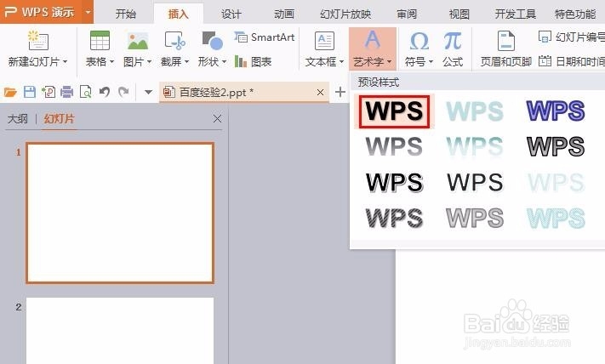Select the thin black WordArt preset

475,182
